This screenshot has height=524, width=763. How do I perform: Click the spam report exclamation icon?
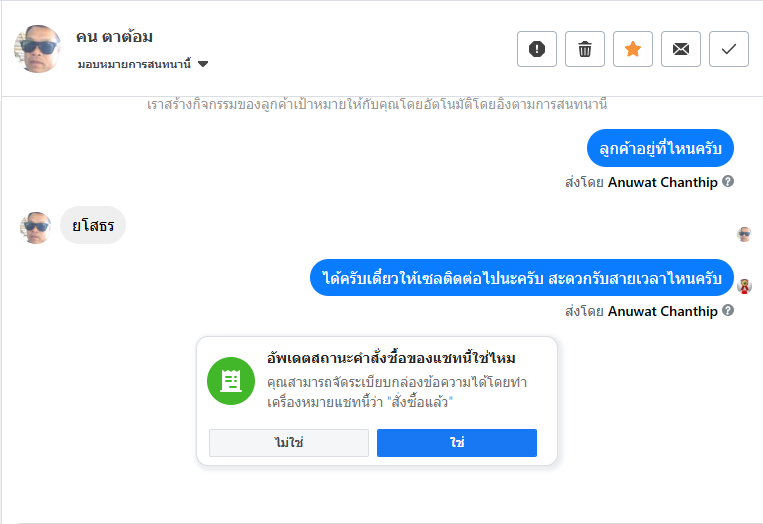pyautogui.click(x=537, y=49)
